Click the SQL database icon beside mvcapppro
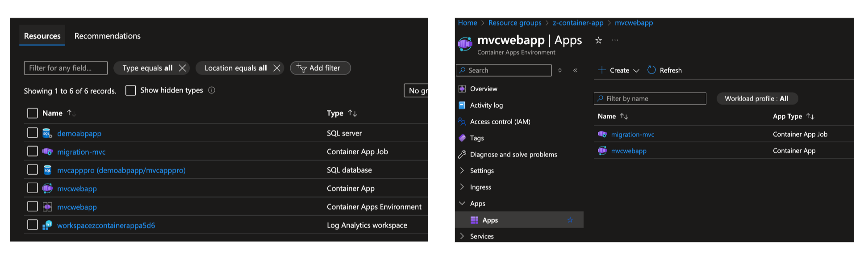Screen dimensions: 868x262 (x=47, y=170)
